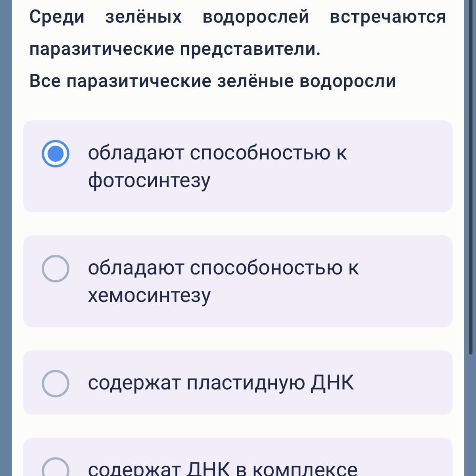This screenshot has width=476, height=476.
Task: Choose the хемосинтезу radio button
Action: pos(56,269)
